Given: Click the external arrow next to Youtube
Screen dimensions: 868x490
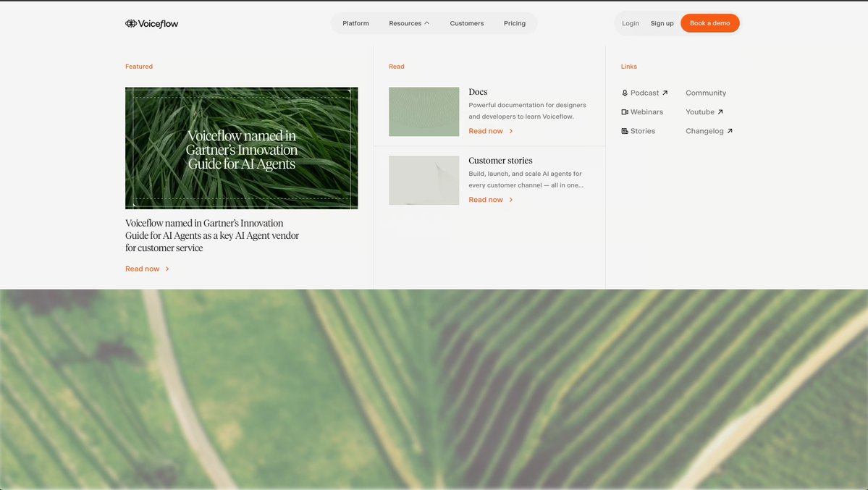Looking at the screenshot, I should [720, 112].
